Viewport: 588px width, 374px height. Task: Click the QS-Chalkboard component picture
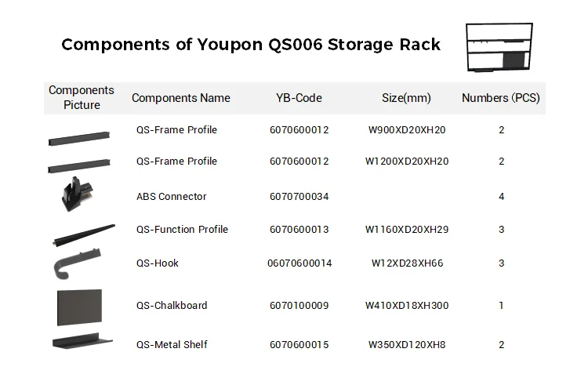pyautogui.click(x=79, y=306)
